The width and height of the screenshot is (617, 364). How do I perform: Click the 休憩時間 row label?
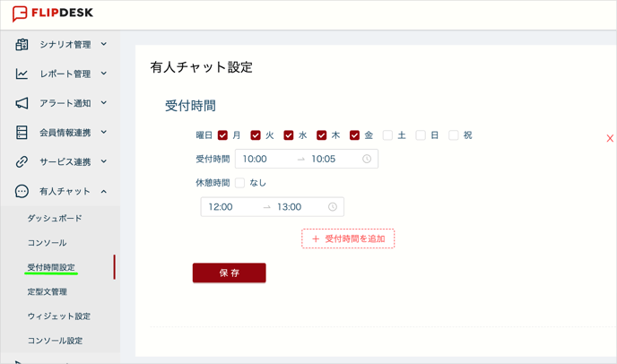click(213, 183)
